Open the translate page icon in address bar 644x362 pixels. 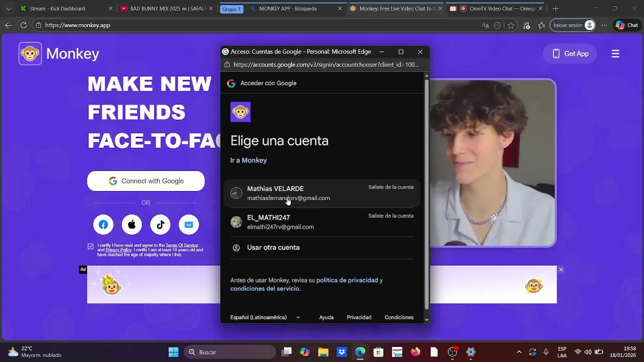coord(485,25)
